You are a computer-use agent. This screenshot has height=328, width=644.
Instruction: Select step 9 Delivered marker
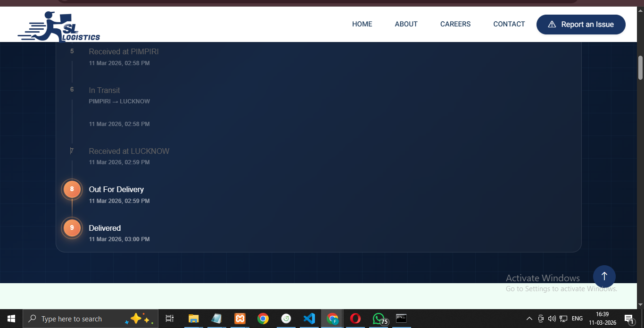(x=72, y=228)
